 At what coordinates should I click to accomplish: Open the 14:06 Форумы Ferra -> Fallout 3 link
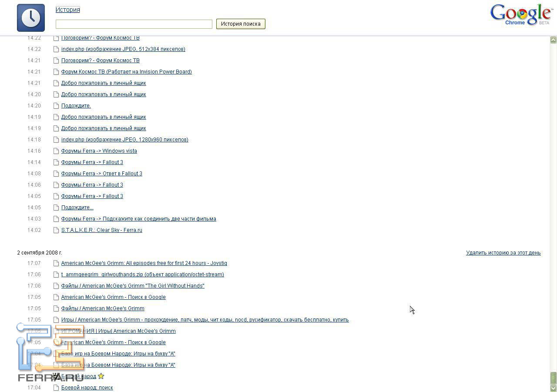[92, 185]
